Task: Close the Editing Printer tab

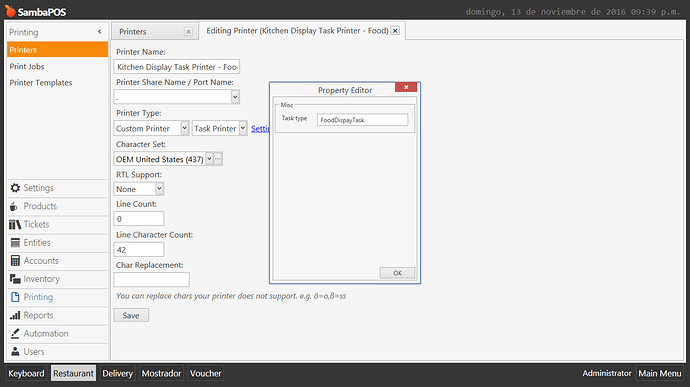Action: 395,31
